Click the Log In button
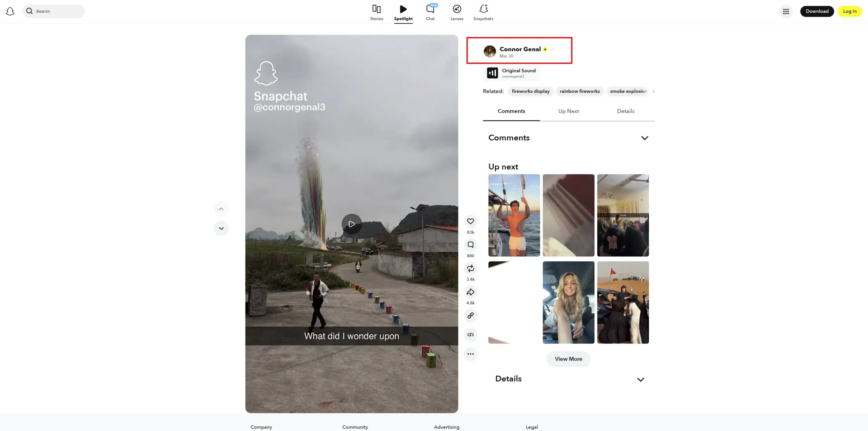868x431 pixels. [x=850, y=11]
